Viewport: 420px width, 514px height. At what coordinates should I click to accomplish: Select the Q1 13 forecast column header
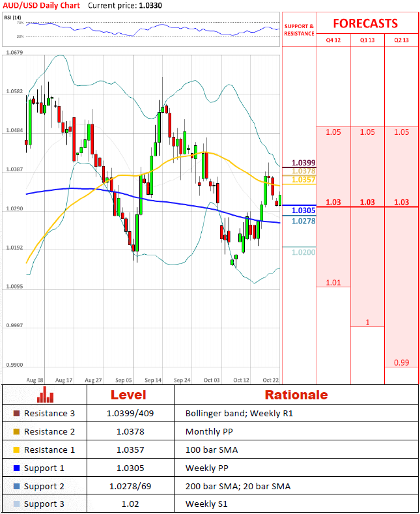(x=367, y=40)
